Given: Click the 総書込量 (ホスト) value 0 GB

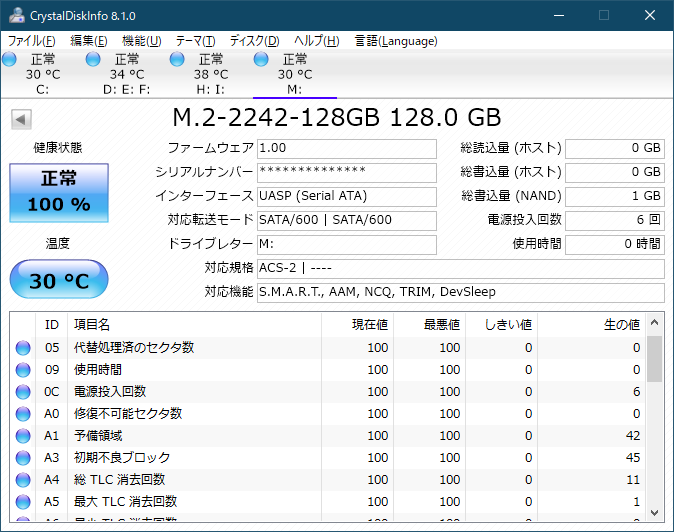Looking at the screenshot, I should [x=615, y=173].
